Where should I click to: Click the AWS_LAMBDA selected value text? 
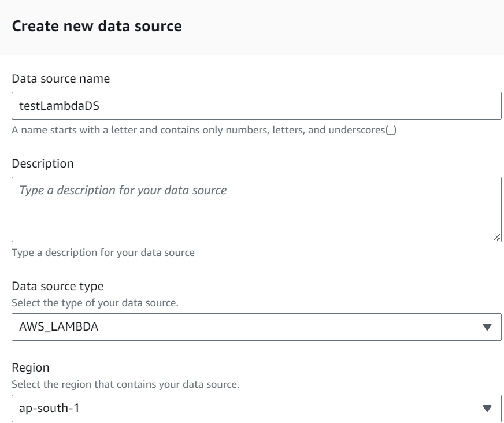coord(59,327)
